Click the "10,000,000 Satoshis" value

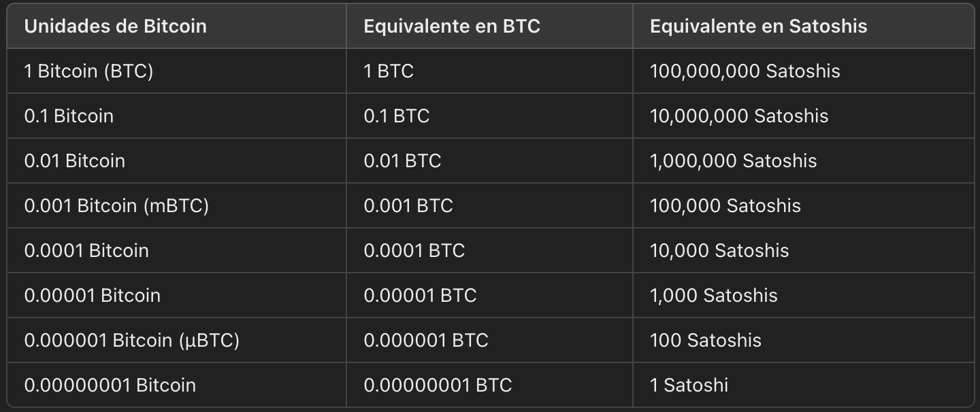click(x=739, y=116)
